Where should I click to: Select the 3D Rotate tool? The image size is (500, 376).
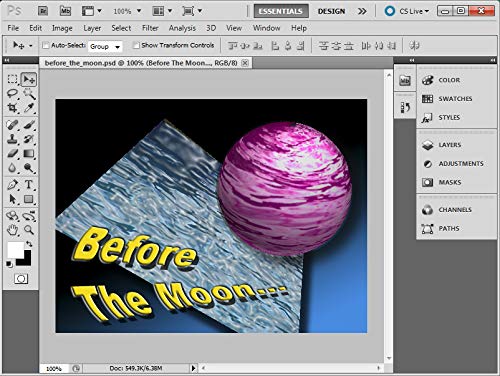(x=12, y=216)
